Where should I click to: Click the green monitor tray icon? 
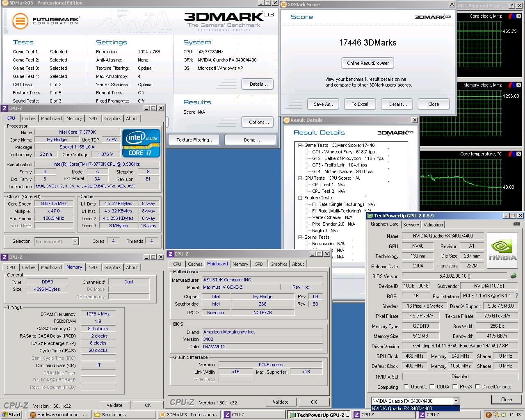(x=503, y=415)
